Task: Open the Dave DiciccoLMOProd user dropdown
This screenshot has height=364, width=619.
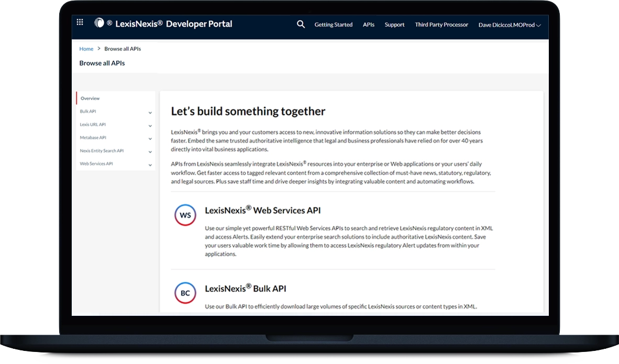Action: (509, 25)
